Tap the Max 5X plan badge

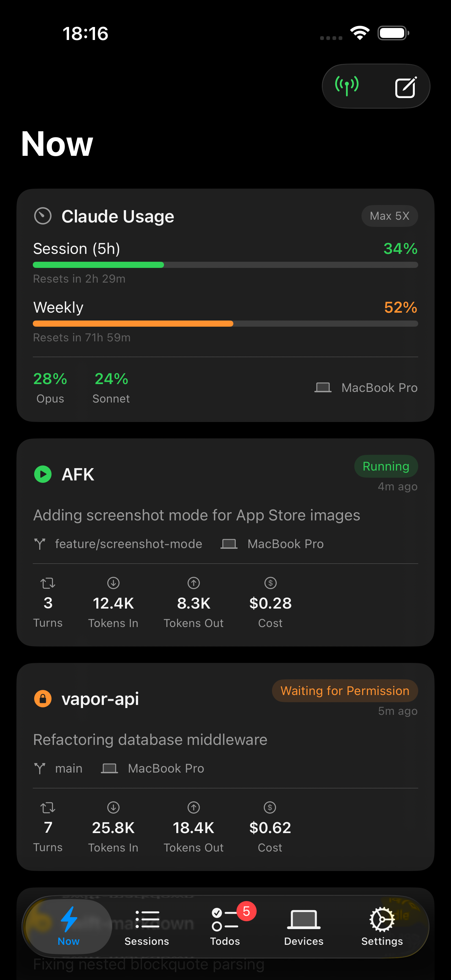(389, 216)
